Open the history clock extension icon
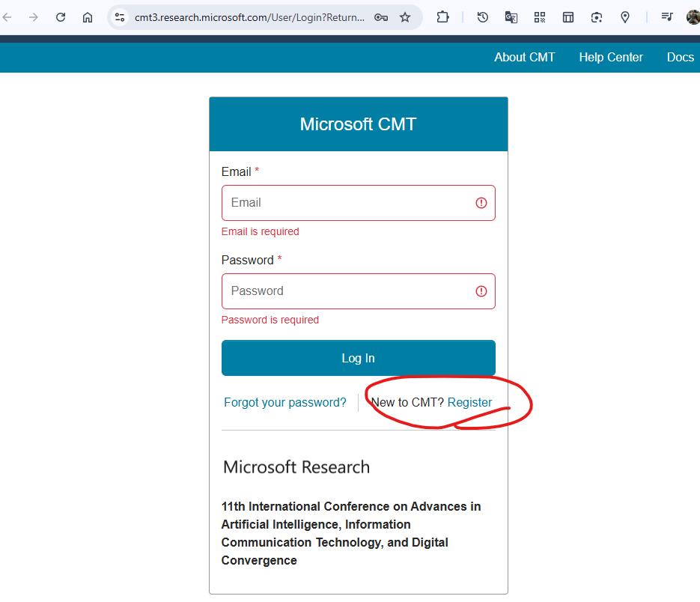700x602 pixels. [x=483, y=17]
